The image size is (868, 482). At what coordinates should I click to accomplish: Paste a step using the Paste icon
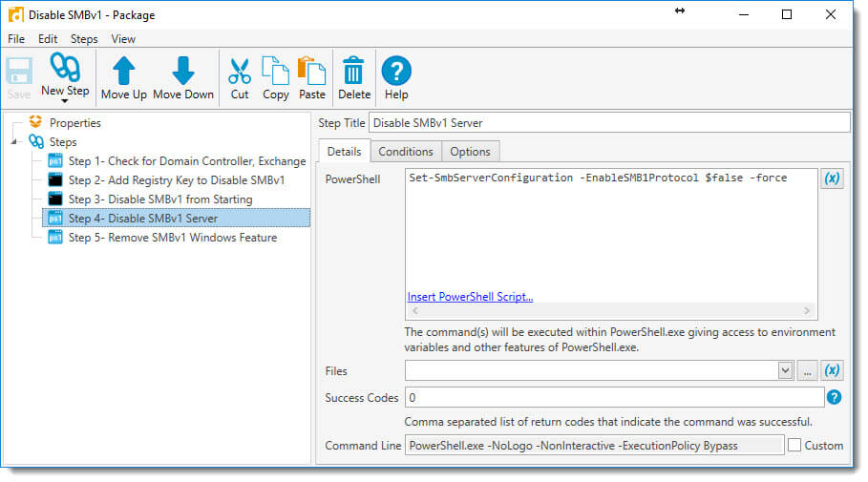click(311, 71)
